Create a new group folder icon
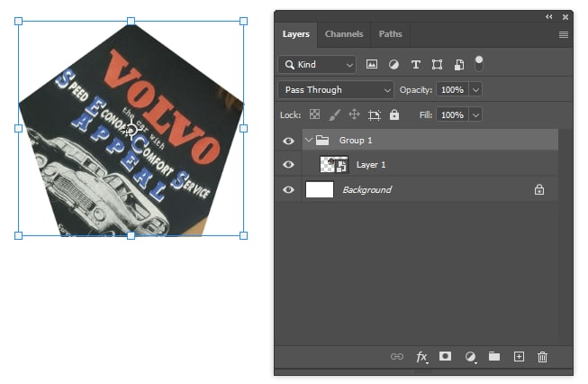 click(x=494, y=356)
